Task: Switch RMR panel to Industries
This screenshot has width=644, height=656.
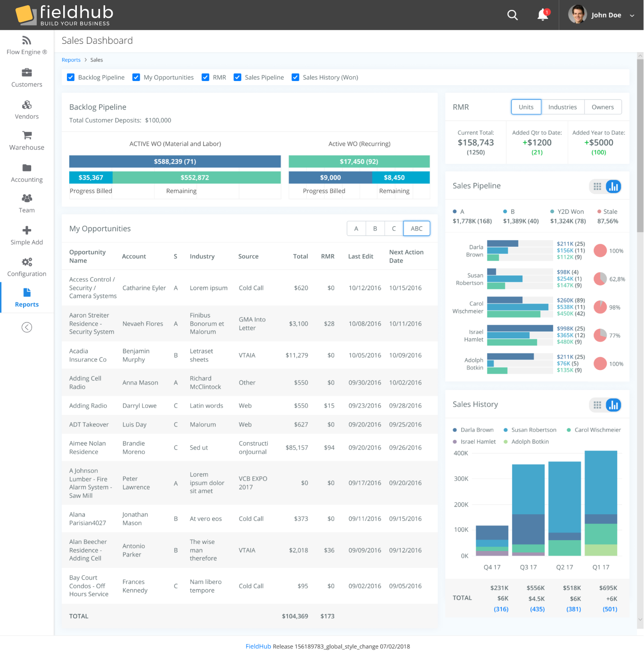Action: (x=563, y=107)
